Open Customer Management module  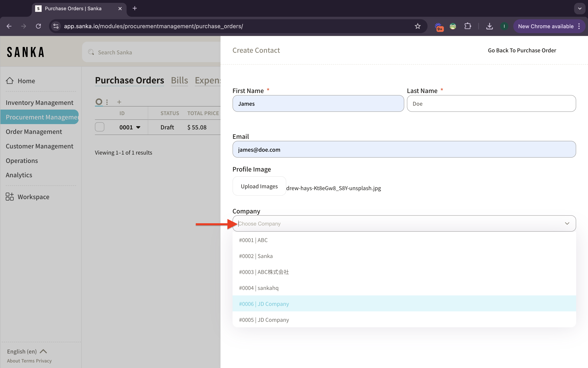click(39, 146)
